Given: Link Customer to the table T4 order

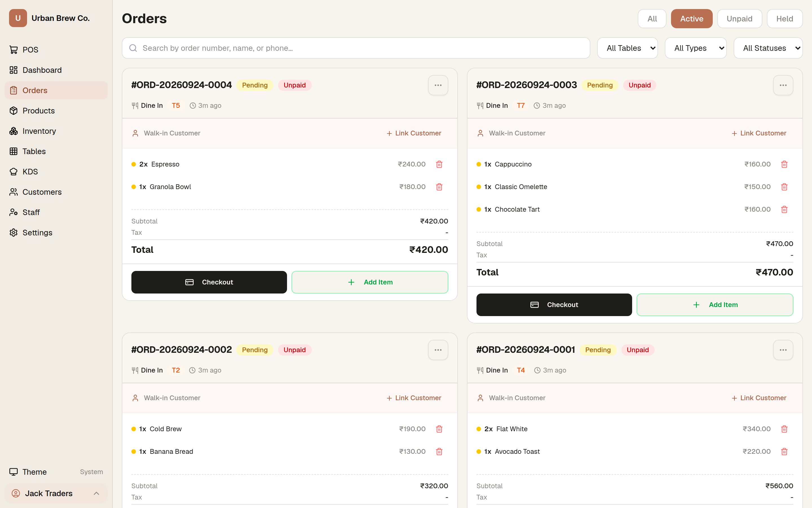Looking at the screenshot, I should tap(759, 398).
